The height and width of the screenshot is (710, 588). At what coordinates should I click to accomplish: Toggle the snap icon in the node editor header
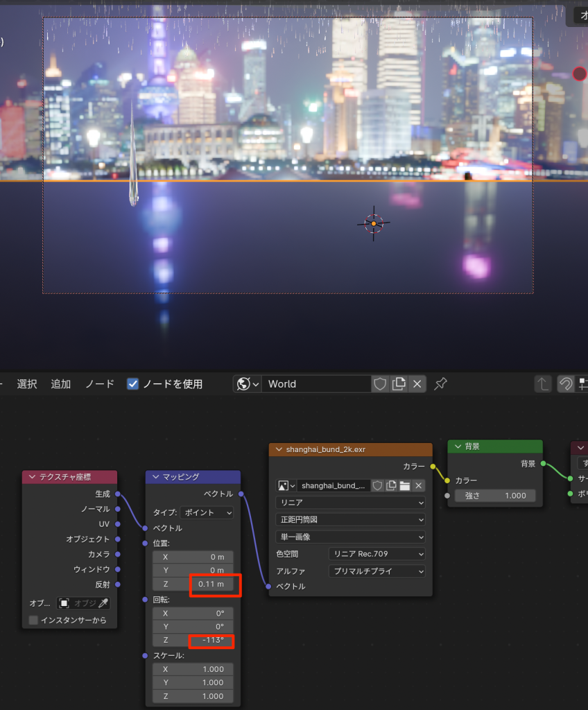click(x=566, y=384)
